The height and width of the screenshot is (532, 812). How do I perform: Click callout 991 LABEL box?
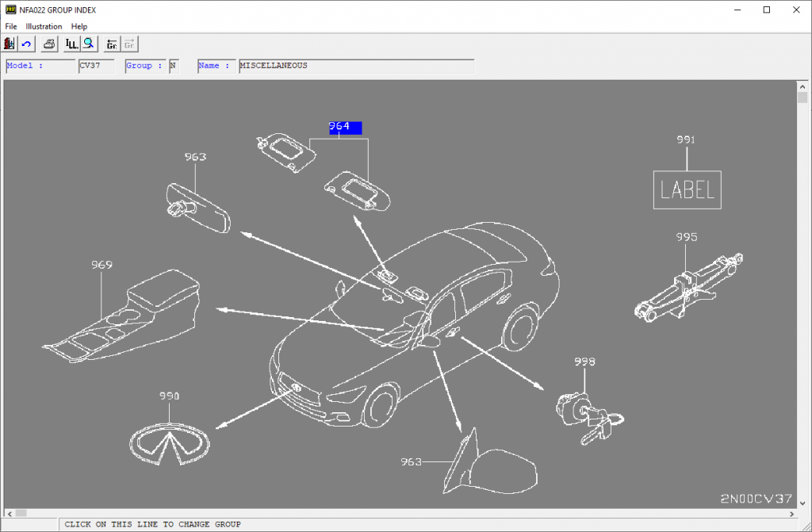[x=687, y=140]
